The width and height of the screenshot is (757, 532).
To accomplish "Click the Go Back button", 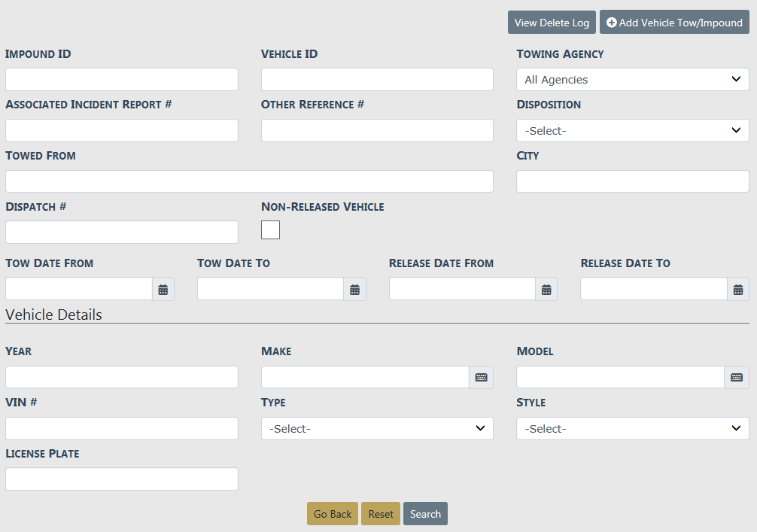I will pyautogui.click(x=333, y=514).
